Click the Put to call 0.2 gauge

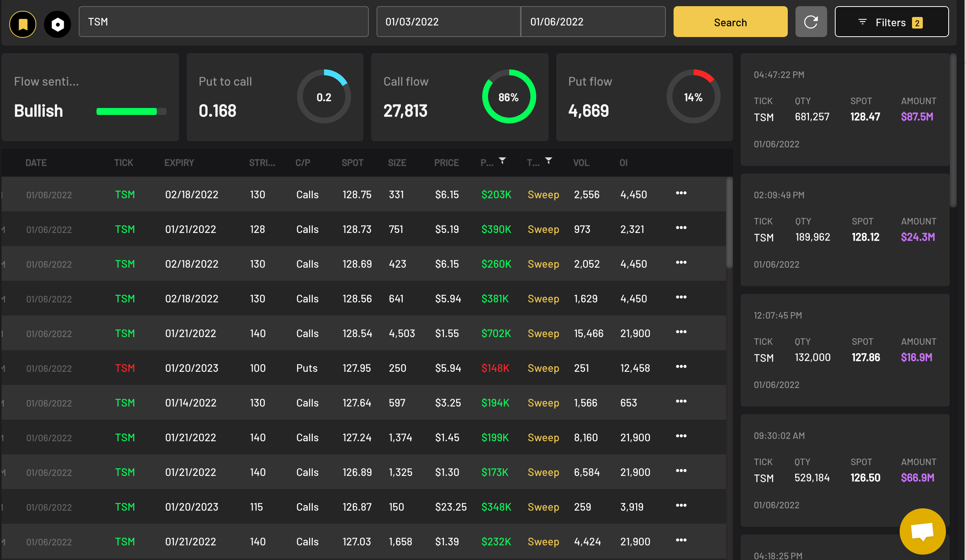coord(324,96)
